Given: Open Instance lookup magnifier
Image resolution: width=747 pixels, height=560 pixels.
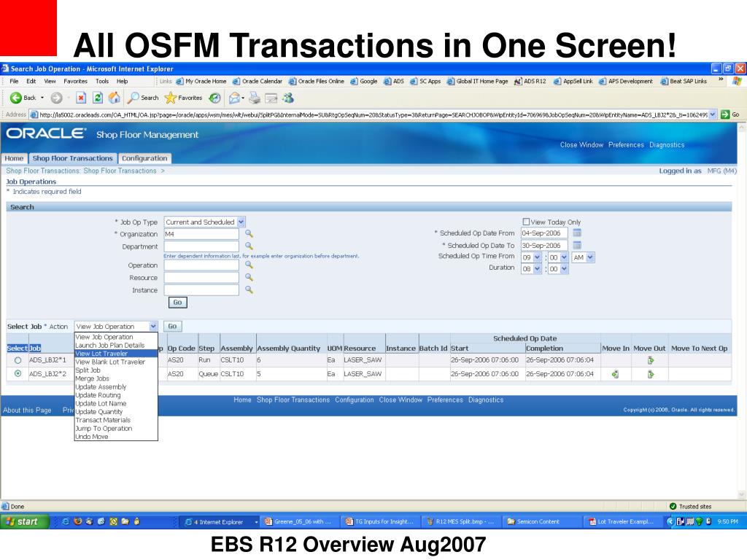Looking at the screenshot, I should [249, 289].
